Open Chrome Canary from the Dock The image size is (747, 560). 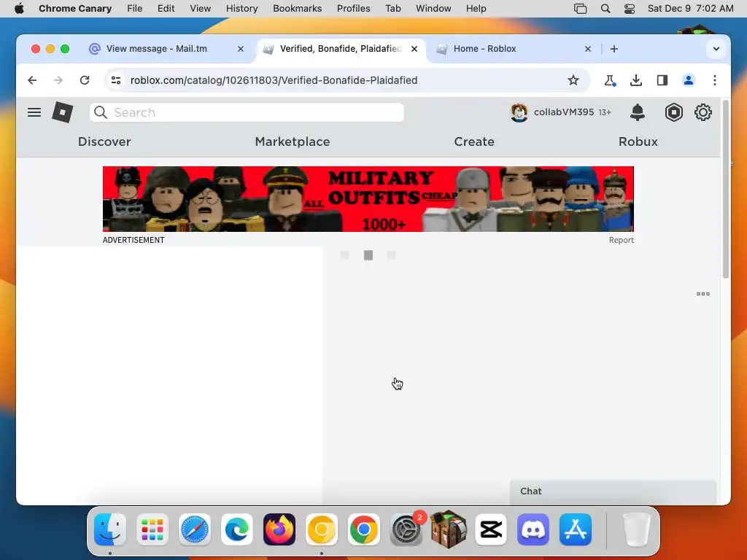coord(322,529)
